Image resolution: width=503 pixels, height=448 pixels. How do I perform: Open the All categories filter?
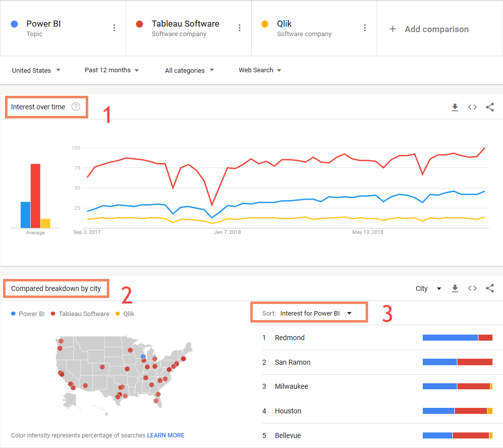(189, 70)
